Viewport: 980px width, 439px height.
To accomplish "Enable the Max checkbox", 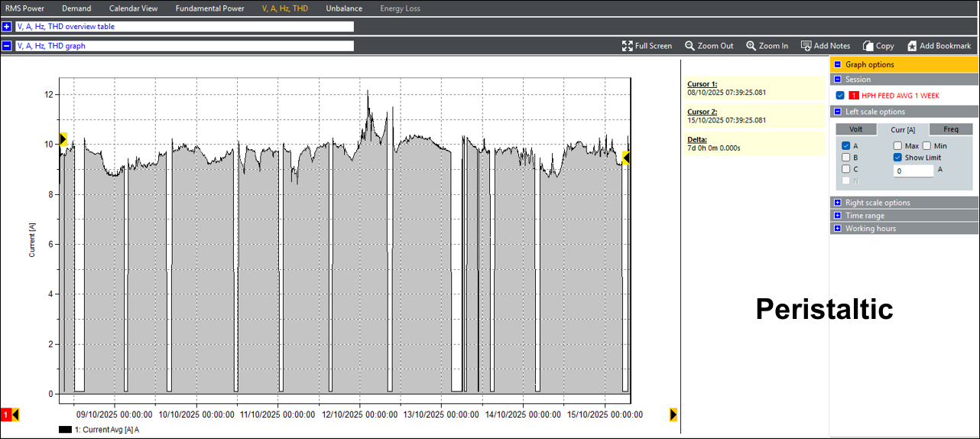I will pyautogui.click(x=897, y=146).
